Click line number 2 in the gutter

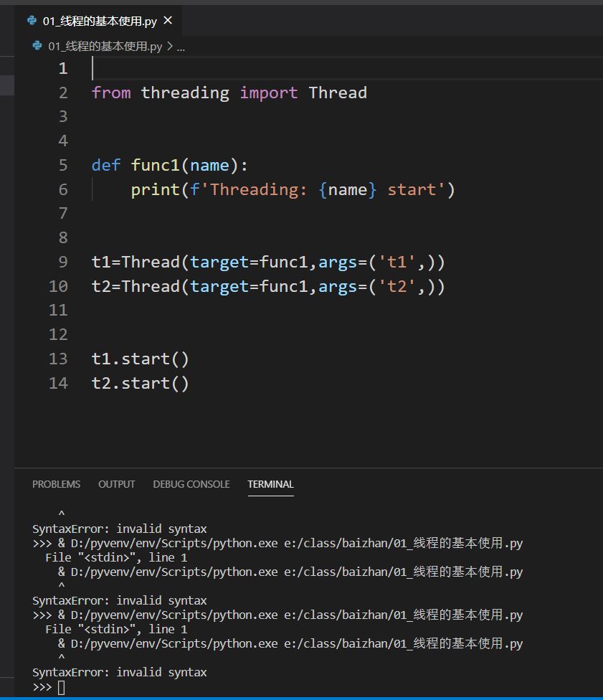(x=63, y=93)
